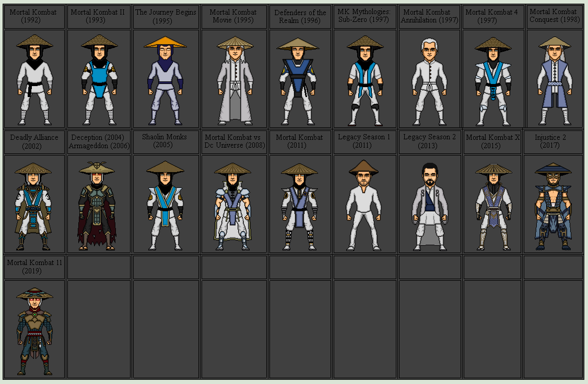Select the Mortal Kombat II (1993) sprite
Image resolution: width=588 pixels, height=384 pixels.
pyautogui.click(x=99, y=79)
